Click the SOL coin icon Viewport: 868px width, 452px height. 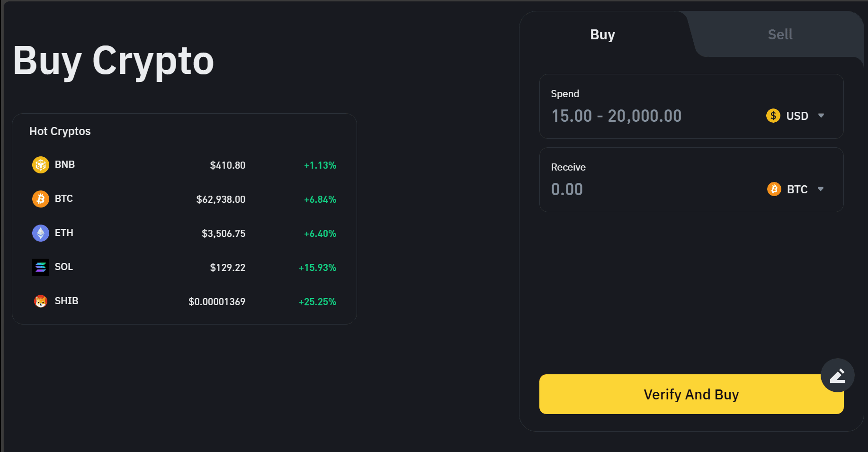(41, 267)
